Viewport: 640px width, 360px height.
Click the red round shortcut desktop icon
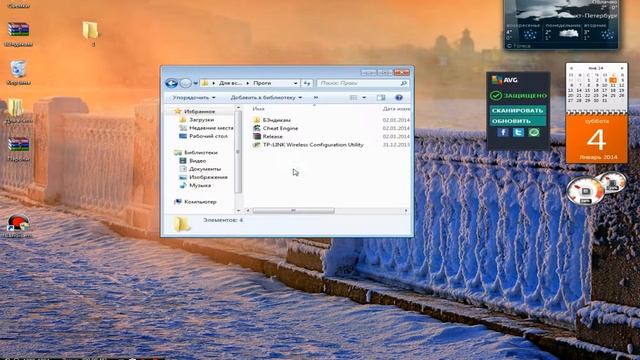[18, 223]
